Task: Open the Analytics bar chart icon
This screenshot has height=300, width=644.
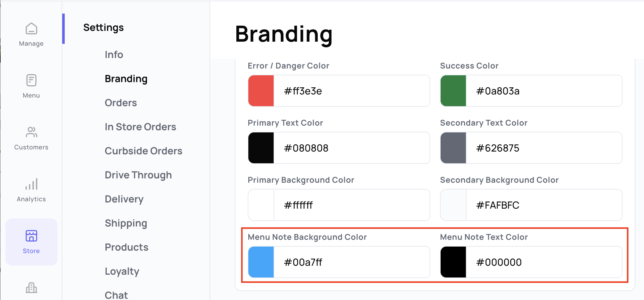Action: 31,184
